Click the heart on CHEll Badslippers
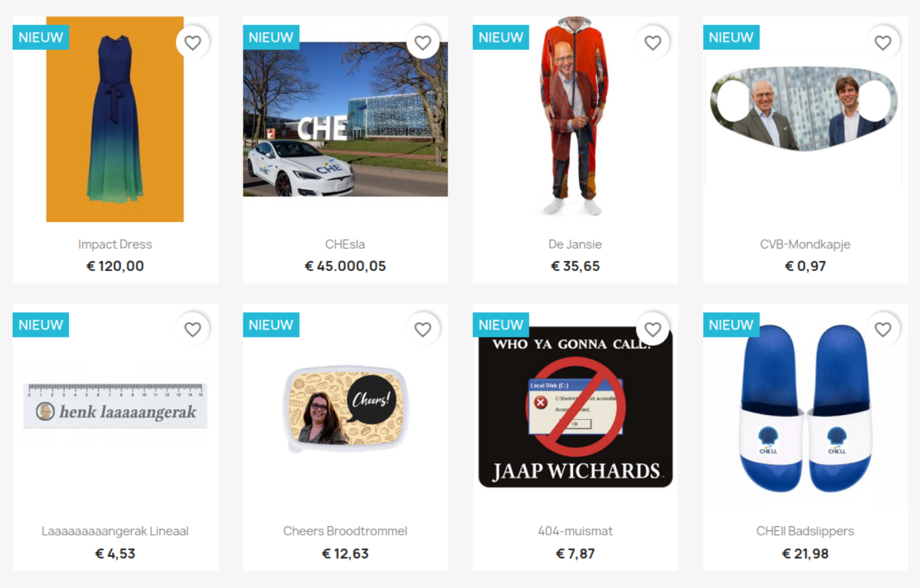Viewport: 920px width, 588px height. click(x=883, y=329)
